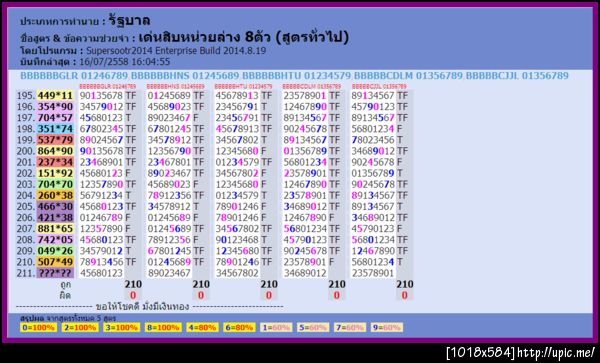600x363 pixels.
Task: Click BBBBBBGLR 01246789 in the blue formula line
Action: click(74, 76)
